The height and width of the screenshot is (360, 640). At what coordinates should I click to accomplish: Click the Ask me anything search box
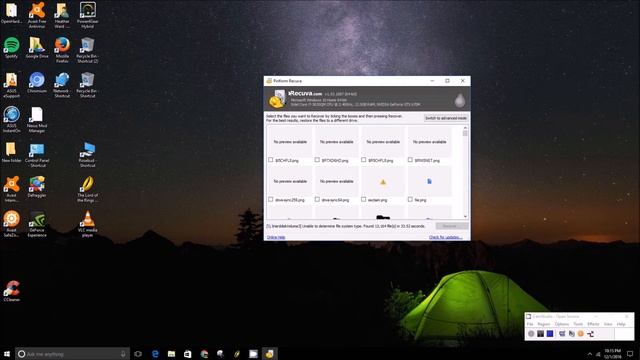pyautogui.click(x=73, y=353)
